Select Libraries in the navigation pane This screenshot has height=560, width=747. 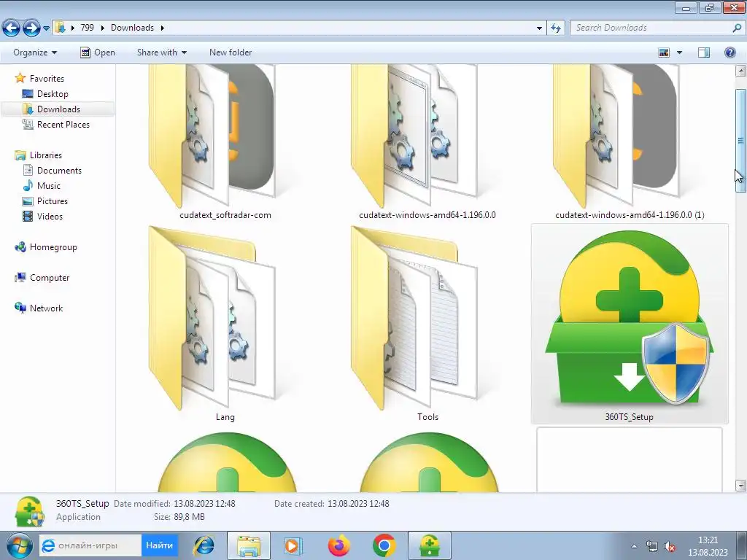46,155
